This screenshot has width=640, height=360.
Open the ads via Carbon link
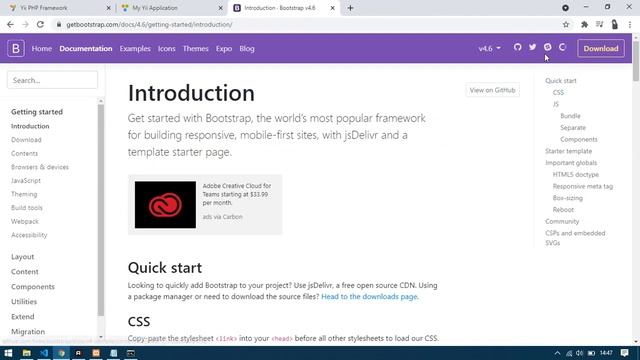tap(222, 217)
